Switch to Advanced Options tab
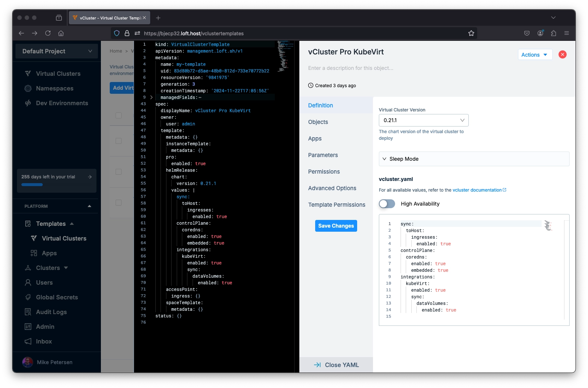This screenshot has width=588, height=388. (336, 188)
